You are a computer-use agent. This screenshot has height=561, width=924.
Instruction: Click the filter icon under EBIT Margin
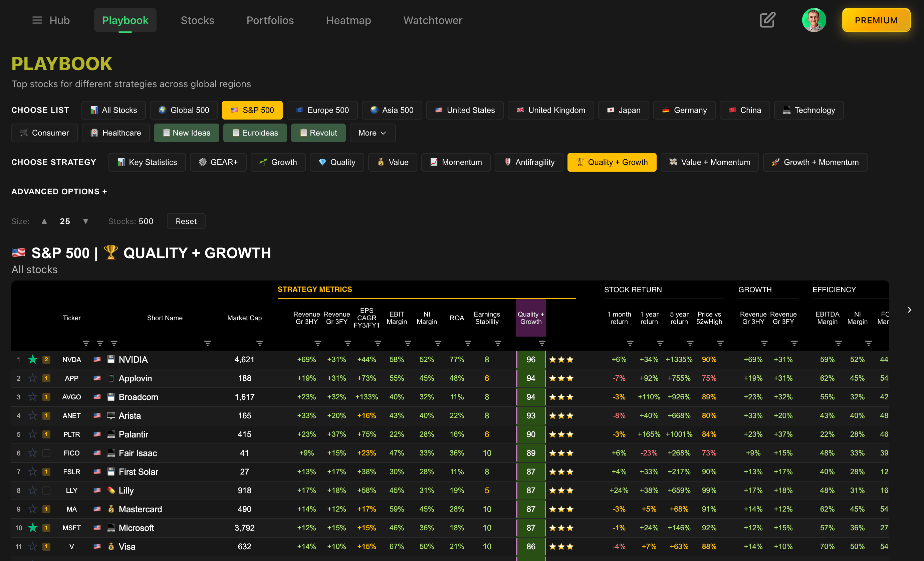tap(408, 342)
